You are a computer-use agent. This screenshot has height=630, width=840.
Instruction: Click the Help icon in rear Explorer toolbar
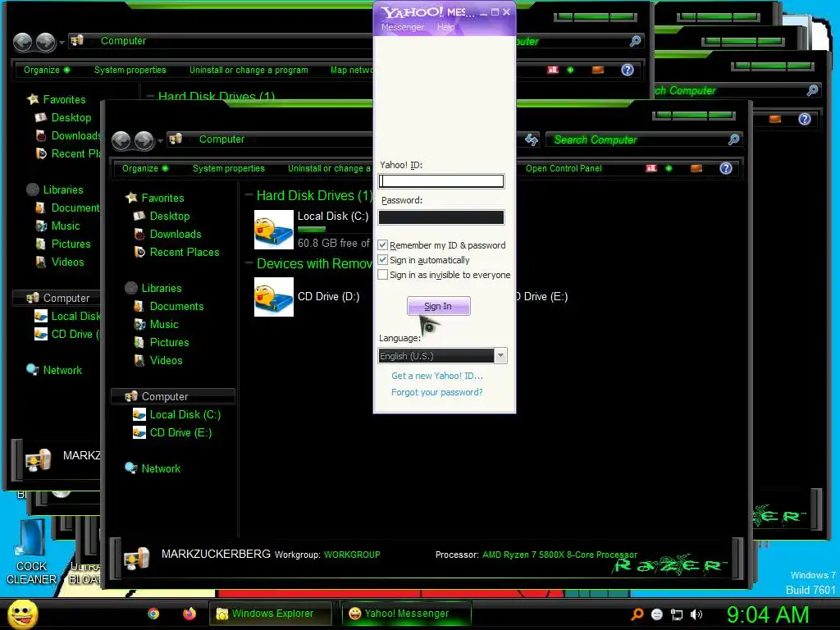tap(628, 70)
